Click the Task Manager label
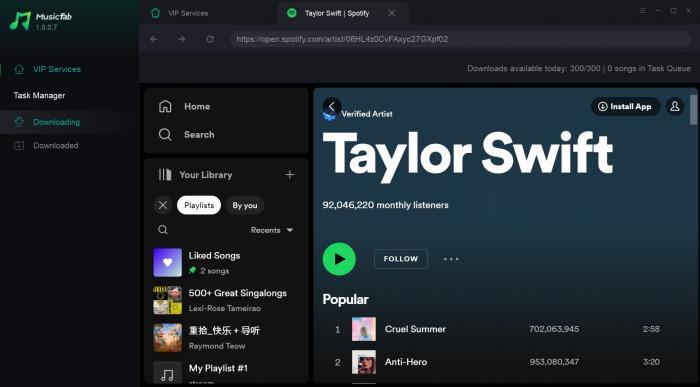 click(39, 96)
